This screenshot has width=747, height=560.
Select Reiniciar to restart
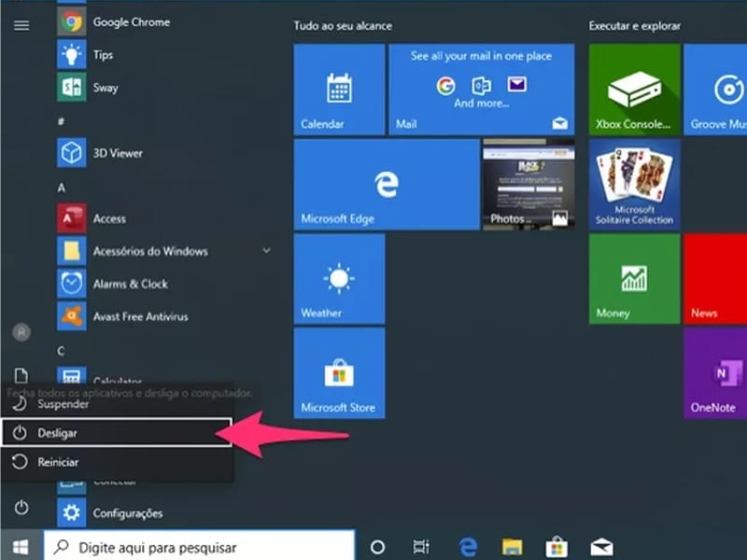(117, 462)
